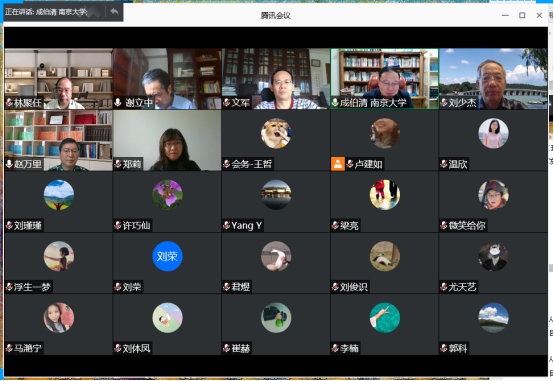Click the 温欣 participant avatar
This screenshot has height=381, width=554.
point(493,133)
